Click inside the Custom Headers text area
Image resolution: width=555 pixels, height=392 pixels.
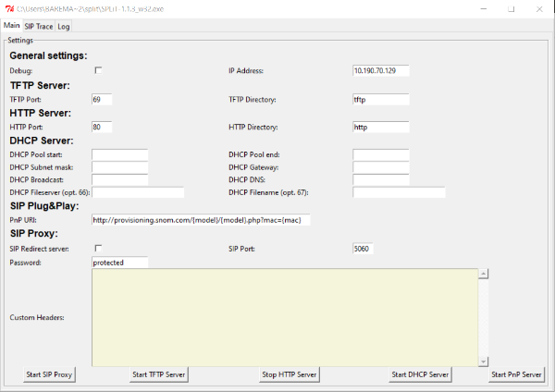click(x=285, y=317)
